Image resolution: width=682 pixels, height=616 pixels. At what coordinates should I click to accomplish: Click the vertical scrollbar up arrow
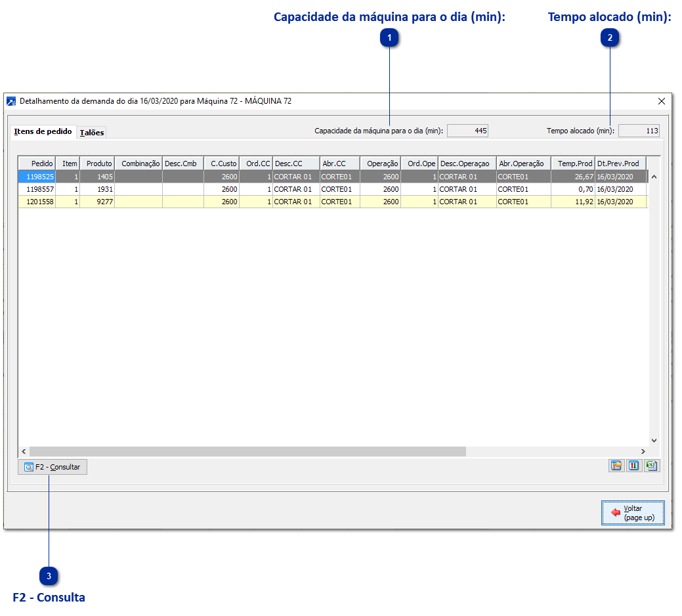click(x=654, y=177)
